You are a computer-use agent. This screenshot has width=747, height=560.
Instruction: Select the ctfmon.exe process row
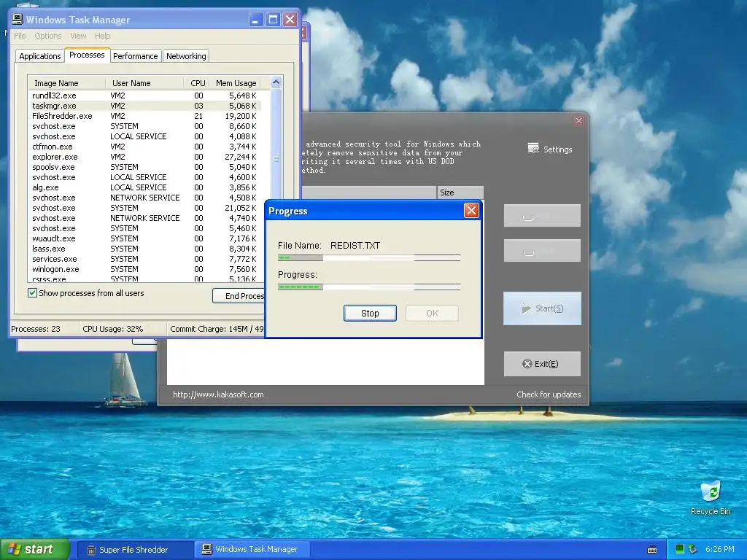pyautogui.click(x=144, y=147)
